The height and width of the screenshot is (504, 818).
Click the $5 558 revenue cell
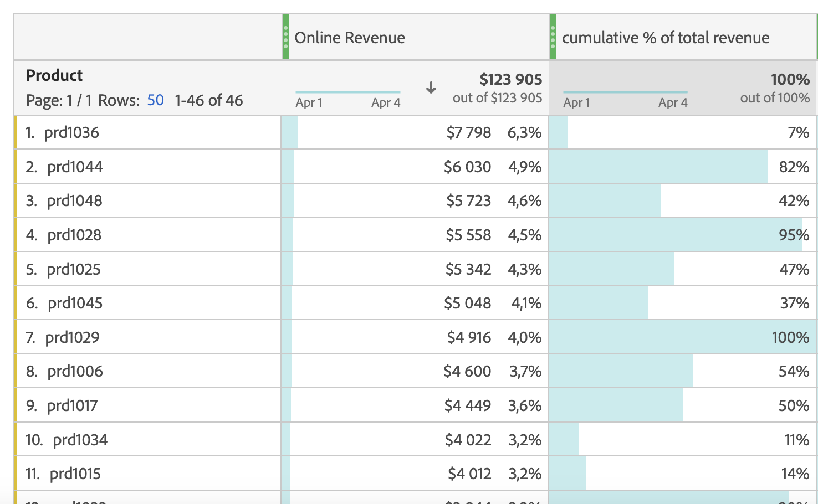pyautogui.click(x=415, y=235)
